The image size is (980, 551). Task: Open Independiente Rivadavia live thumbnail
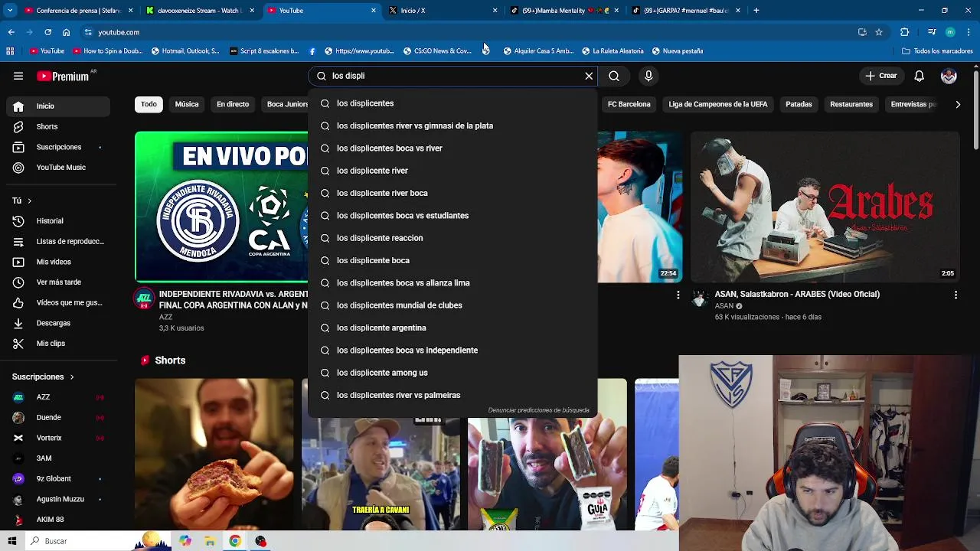[x=221, y=207]
